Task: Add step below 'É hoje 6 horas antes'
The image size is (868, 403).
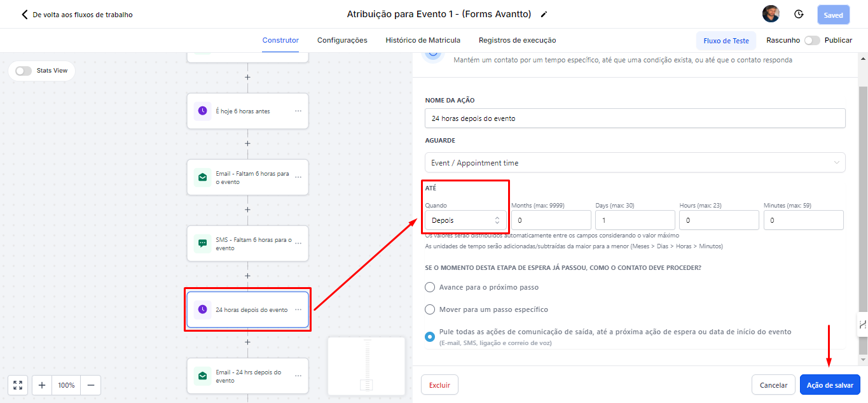Action: pos(247,143)
